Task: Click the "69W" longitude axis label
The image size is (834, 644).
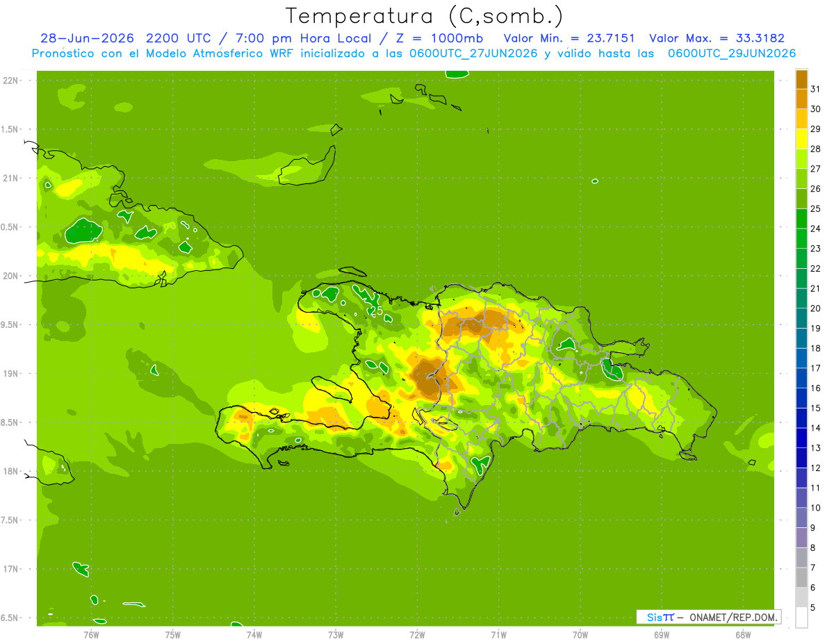Action: (x=661, y=635)
